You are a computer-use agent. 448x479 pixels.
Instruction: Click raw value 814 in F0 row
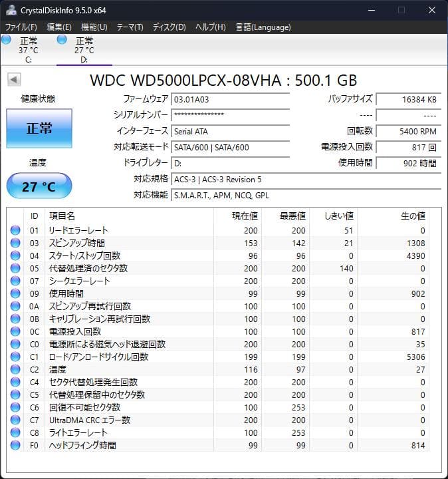click(x=418, y=445)
